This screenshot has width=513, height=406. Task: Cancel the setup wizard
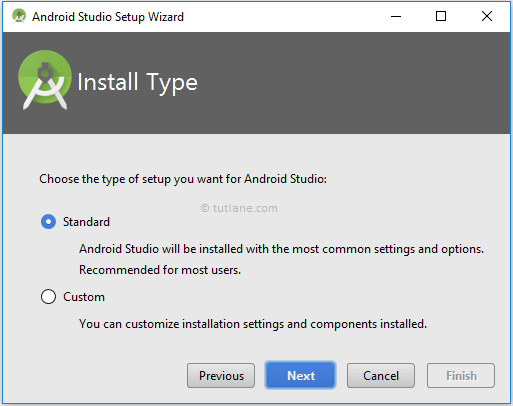pyautogui.click(x=381, y=376)
